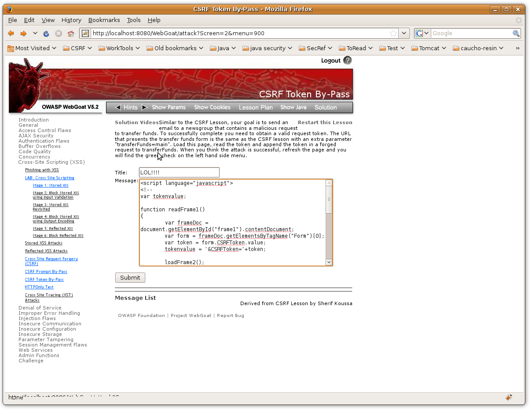532x413 pixels.
Task: Click the search magnifier icon in the Google box
Action: [x=516, y=33]
